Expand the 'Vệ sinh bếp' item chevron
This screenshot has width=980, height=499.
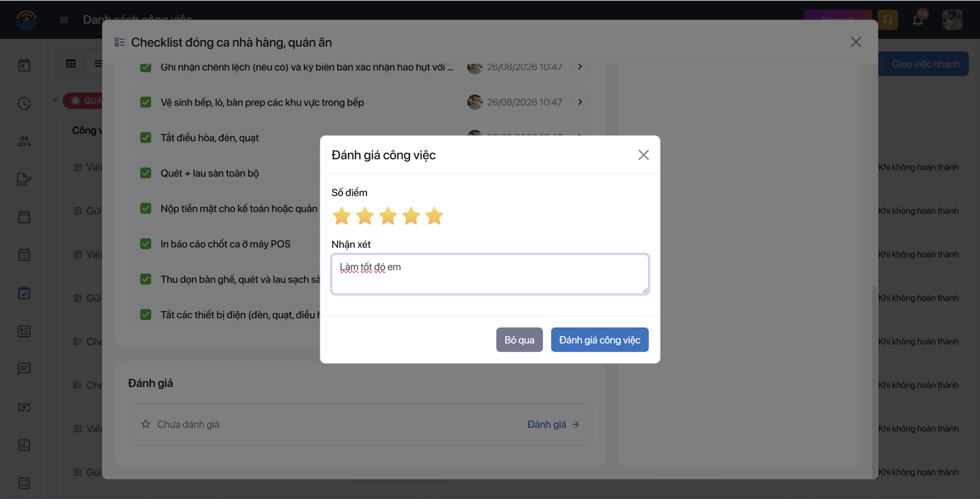tap(580, 102)
